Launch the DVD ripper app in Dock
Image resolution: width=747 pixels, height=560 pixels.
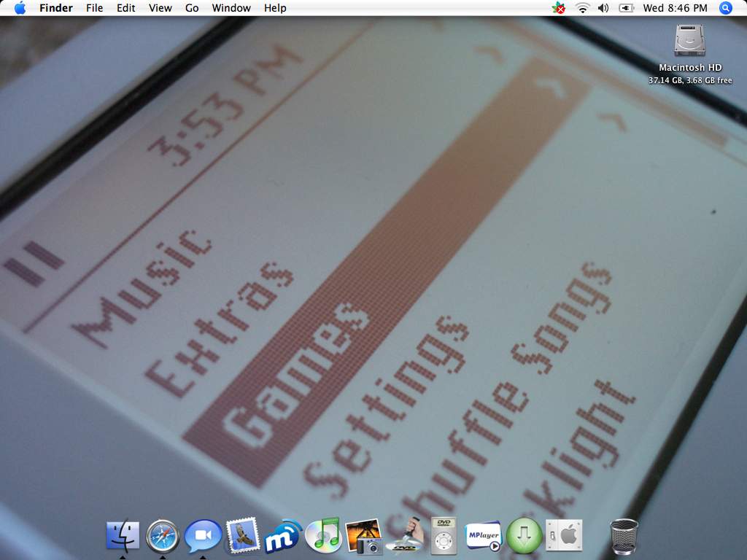coord(405,535)
